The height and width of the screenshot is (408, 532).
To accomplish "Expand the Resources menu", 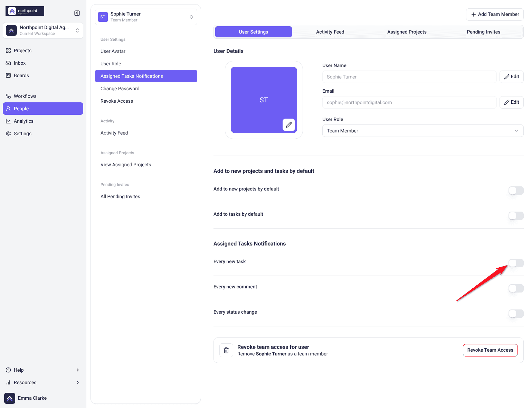I will click(43, 382).
